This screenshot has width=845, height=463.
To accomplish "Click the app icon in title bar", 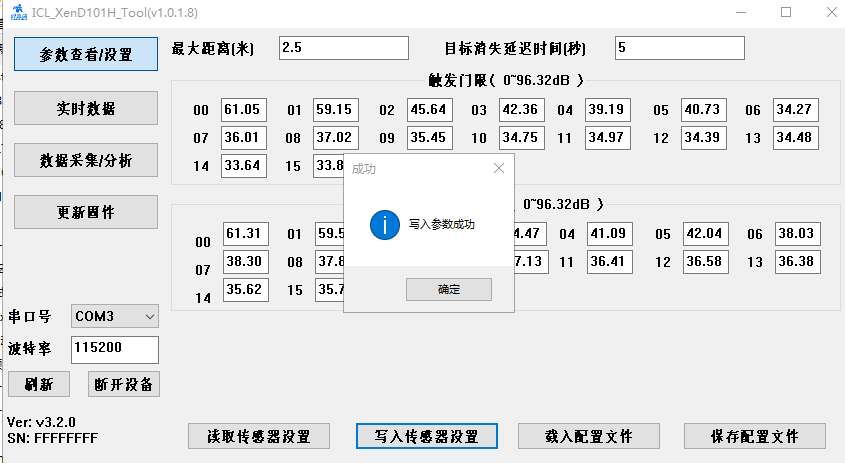I will 16,12.
